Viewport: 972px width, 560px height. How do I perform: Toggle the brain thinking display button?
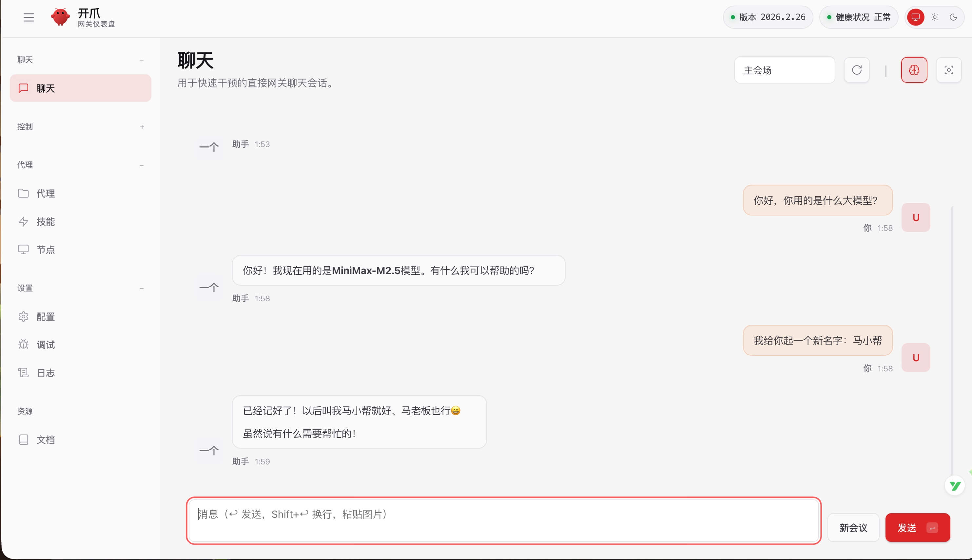(914, 70)
